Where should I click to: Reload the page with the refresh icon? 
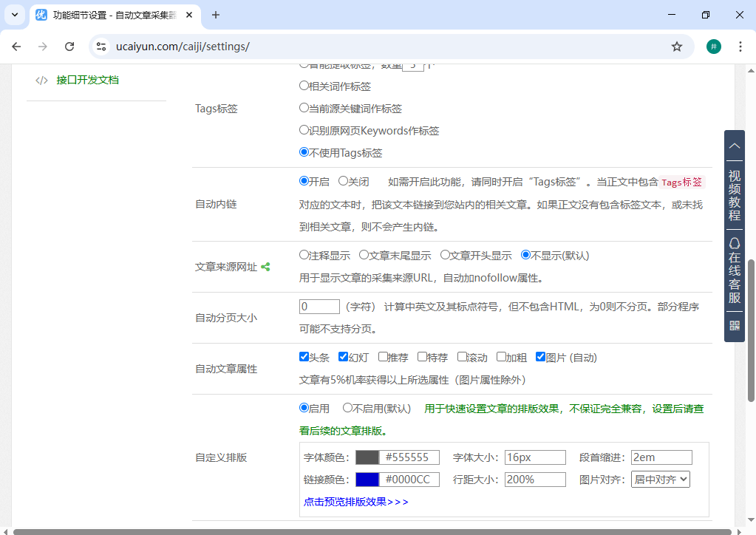pos(69,45)
